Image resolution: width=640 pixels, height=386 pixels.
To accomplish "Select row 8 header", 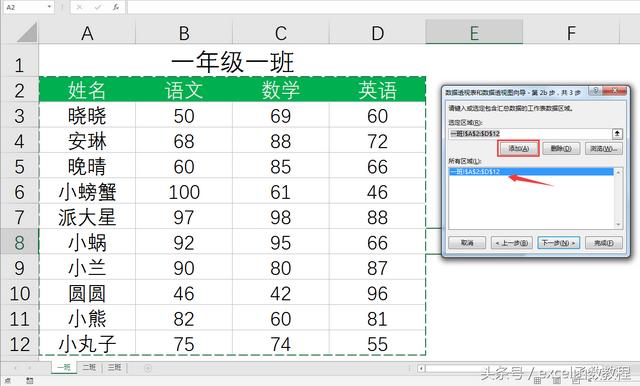I will [19, 242].
